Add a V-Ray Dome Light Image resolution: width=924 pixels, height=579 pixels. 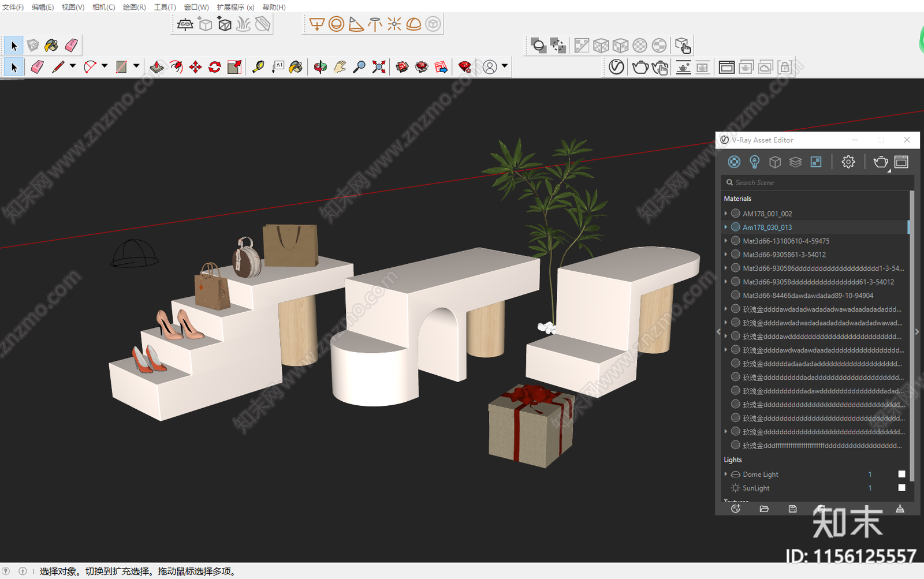tap(413, 24)
